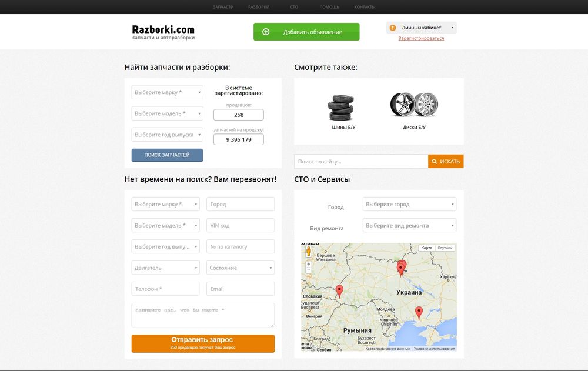588x371 pixels.
Task: Click the orange alert icon beside Личный кабинет
Action: click(x=393, y=28)
